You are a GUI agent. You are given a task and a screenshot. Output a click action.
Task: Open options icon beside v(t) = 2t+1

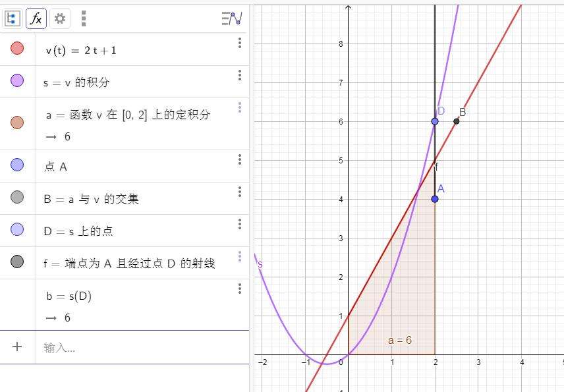tap(239, 43)
